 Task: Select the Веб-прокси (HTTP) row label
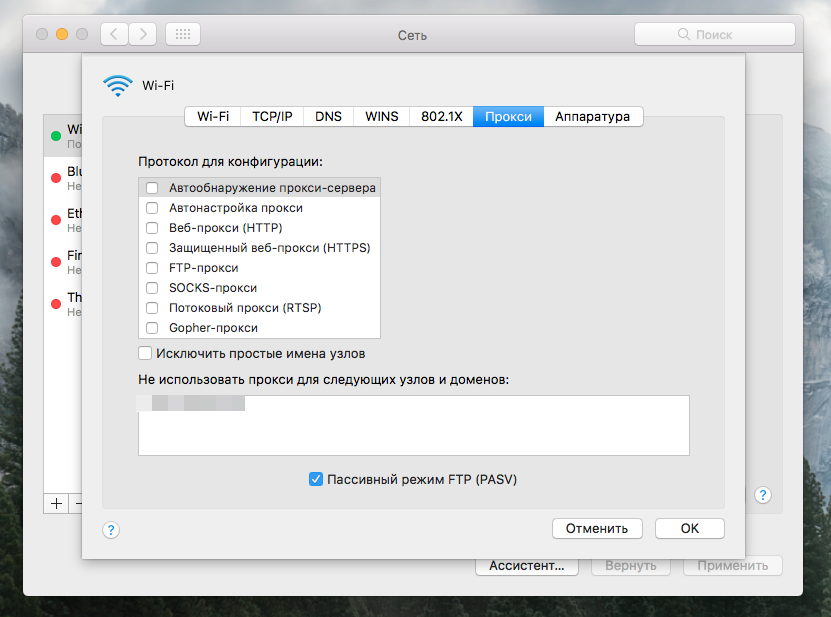point(226,228)
